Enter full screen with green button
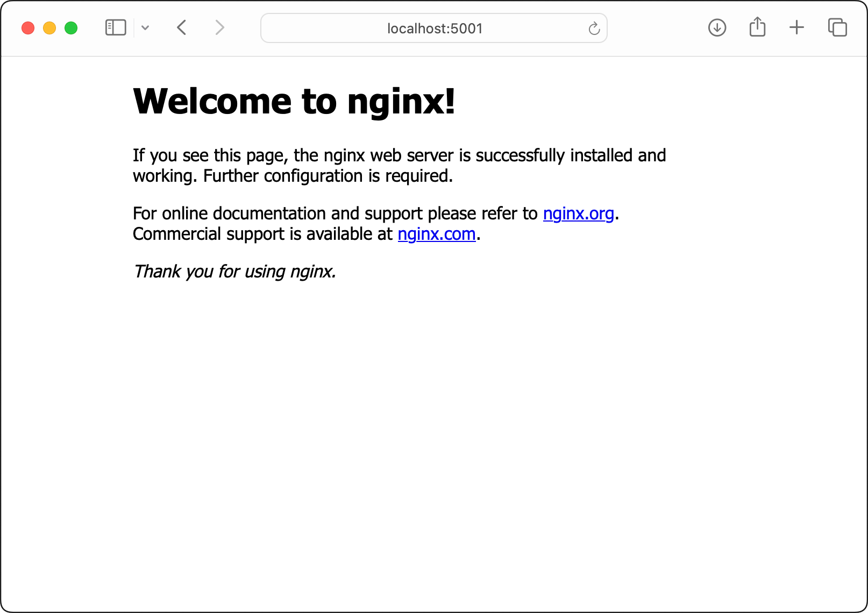 (71, 28)
